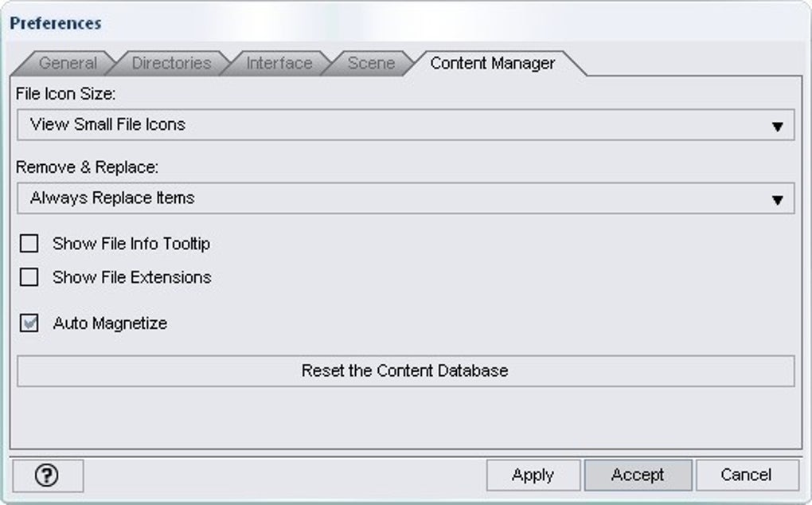The height and width of the screenshot is (505, 812).
Task: Go to the Scene tab
Action: (x=371, y=63)
